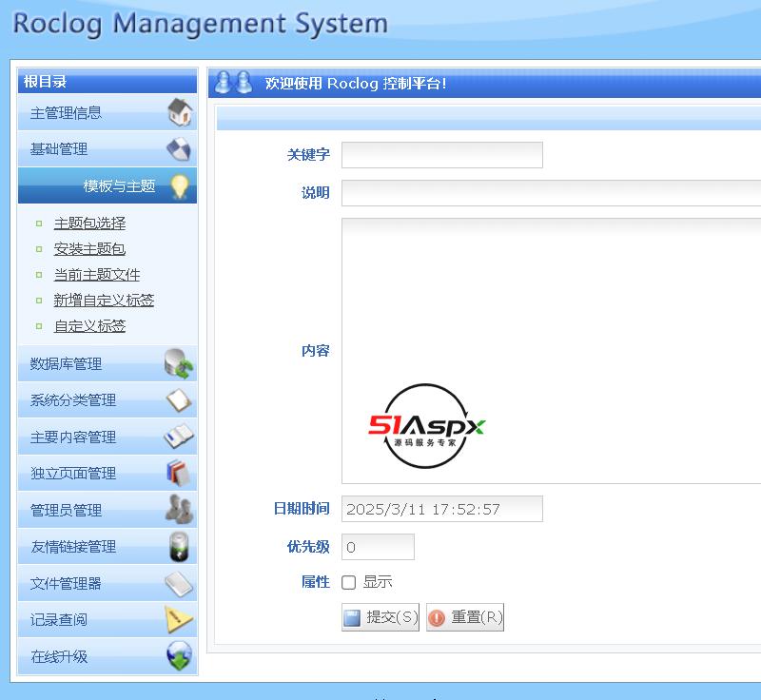Image resolution: width=761 pixels, height=700 pixels.
Task: Open the 记录查阅 menu item
Action: tap(107, 619)
